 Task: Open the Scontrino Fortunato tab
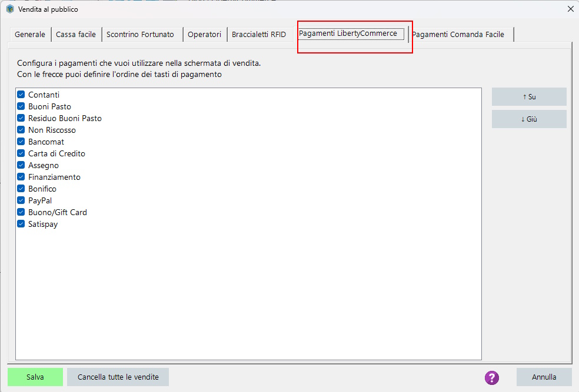(140, 34)
